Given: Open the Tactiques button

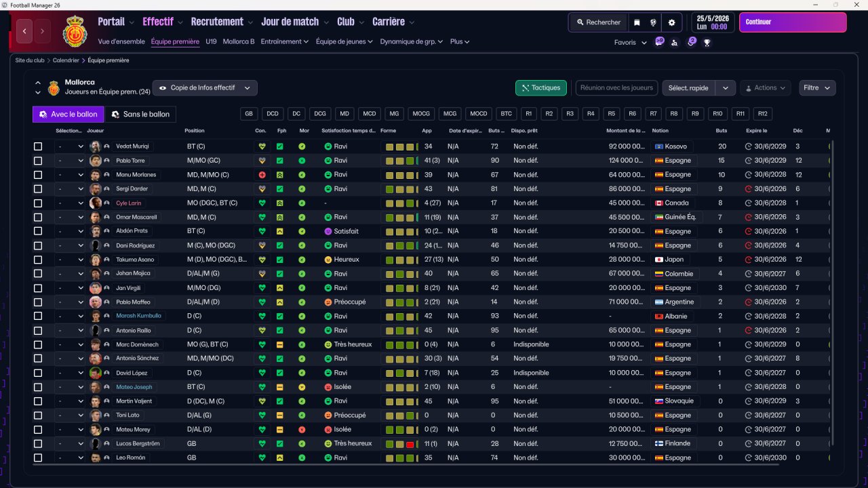Looking at the screenshot, I should 541,88.
